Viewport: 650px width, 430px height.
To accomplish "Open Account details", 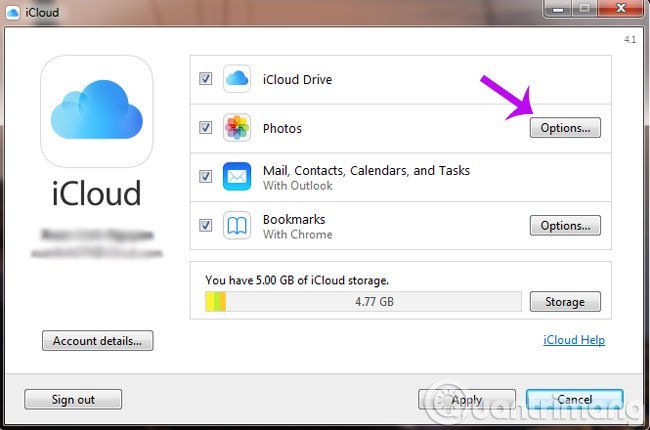I will [x=97, y=341].
